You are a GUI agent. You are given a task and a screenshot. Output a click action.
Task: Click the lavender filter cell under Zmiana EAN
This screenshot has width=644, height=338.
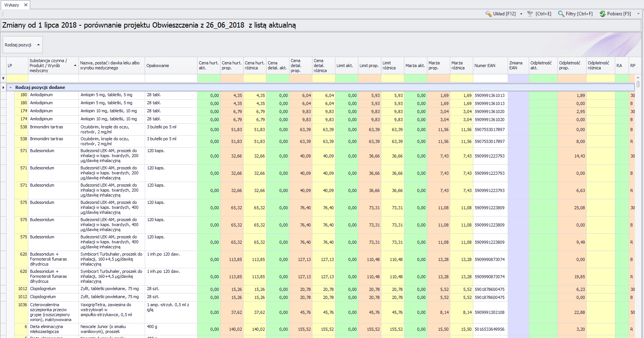tap(518, 78)
